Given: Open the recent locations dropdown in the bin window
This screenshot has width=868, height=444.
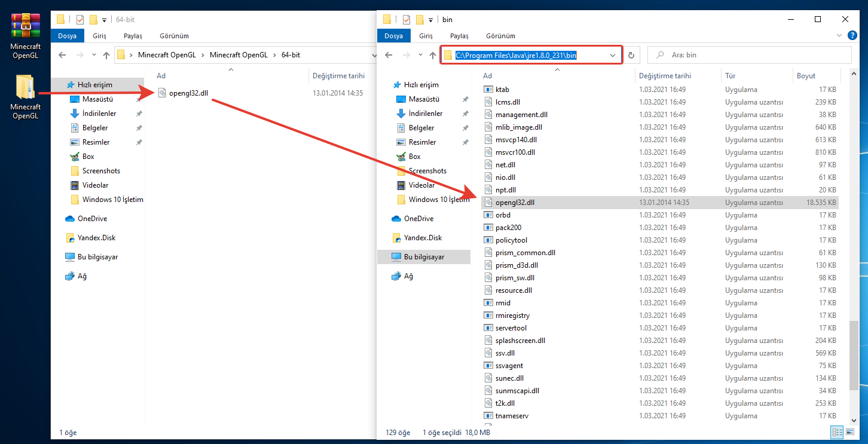Looking at the screenshot, I should pos(419,55).
